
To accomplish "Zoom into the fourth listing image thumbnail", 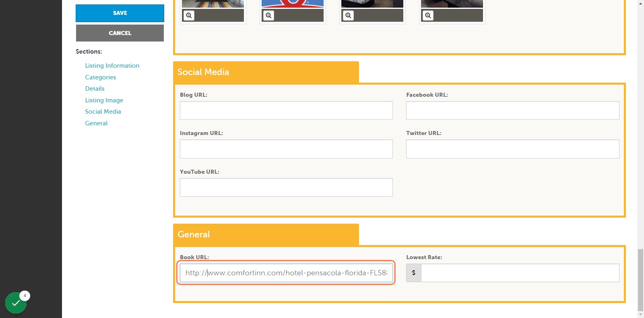I will 428,15.
